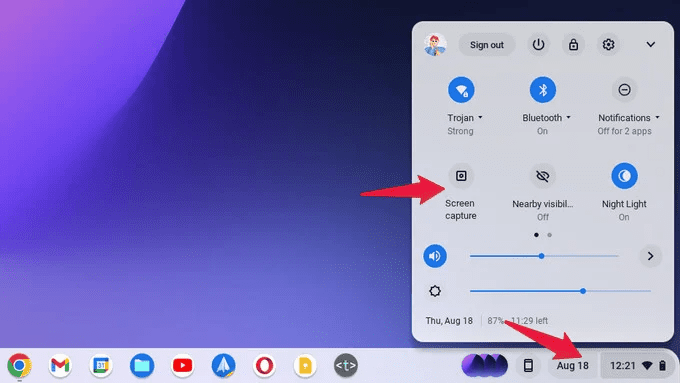Open audio settings arrow
Image resolution: width=680 pixels, height=383 pixels.
650,256
